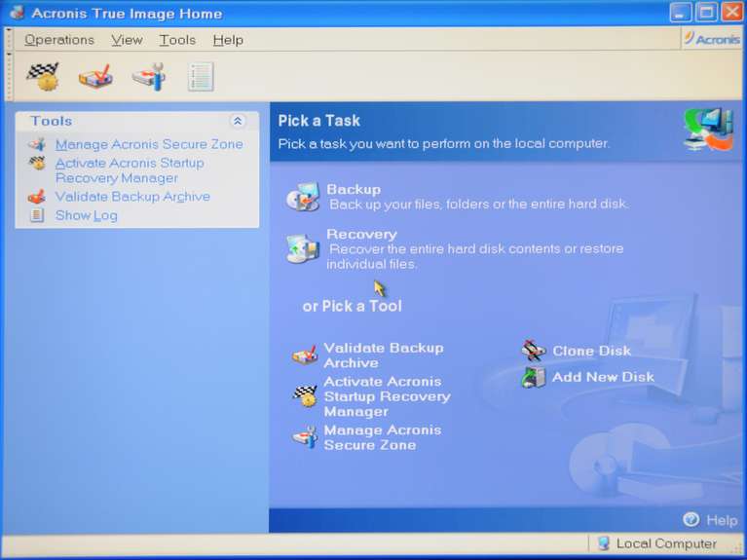Collapse the Tools sidebar panel

(238, 121)
